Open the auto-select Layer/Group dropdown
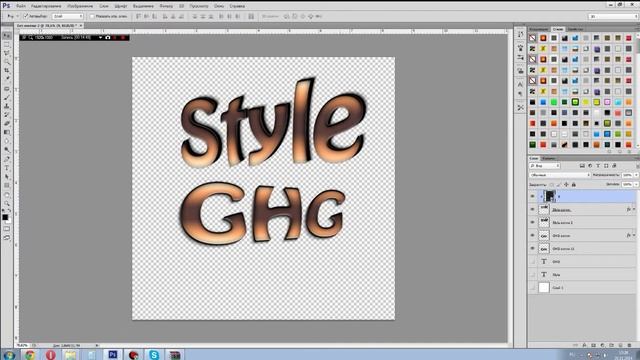This screenshot has width=640, height=360. [68, 16]
